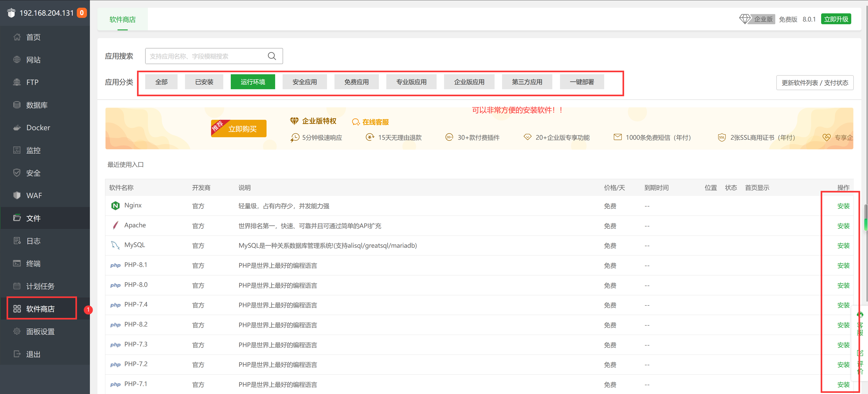Select the 一键部署 category
Image resolution: width=868 pixels, height=394 pixels.
(x=582, y=82)
